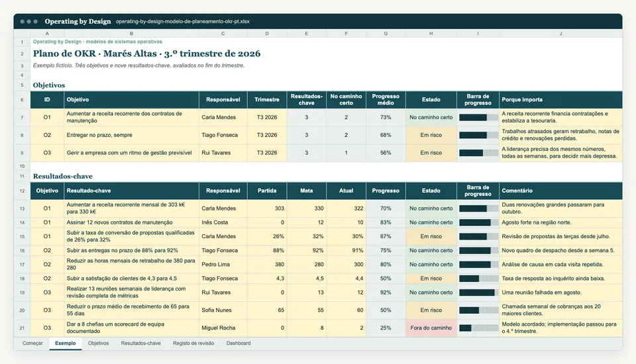The image size is (636, 364).
Task: Click the progress bar in the Fora do caminho row
Action: [x=478, y=328]
